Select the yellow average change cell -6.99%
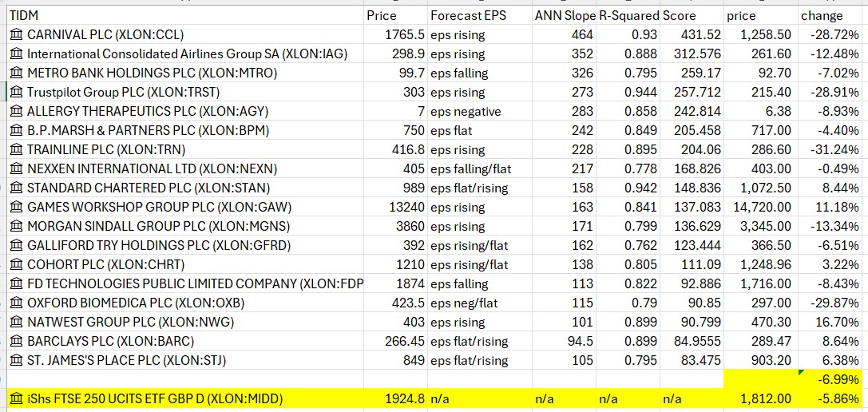The width and height of the screenshot is (868, 412). point(830,380)
